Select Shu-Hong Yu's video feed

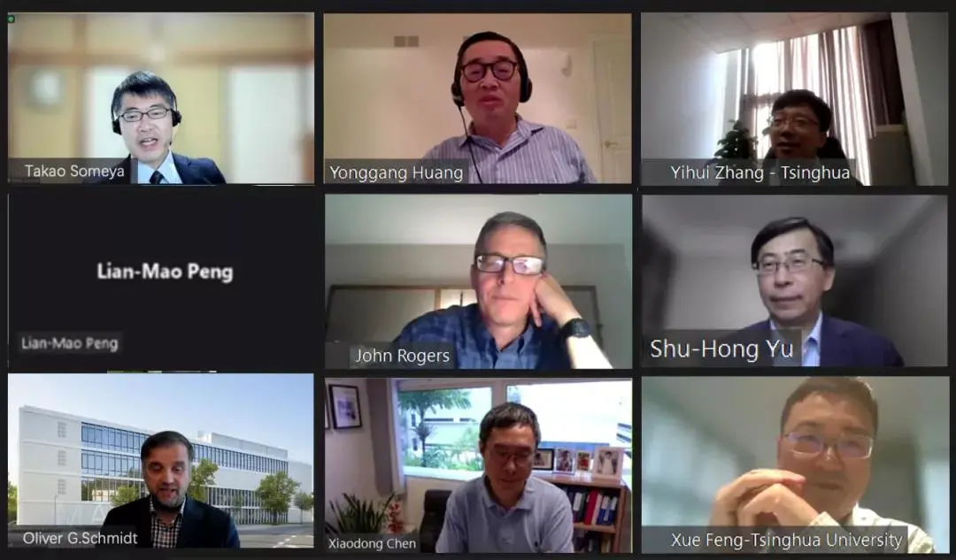tap(794, 281)
